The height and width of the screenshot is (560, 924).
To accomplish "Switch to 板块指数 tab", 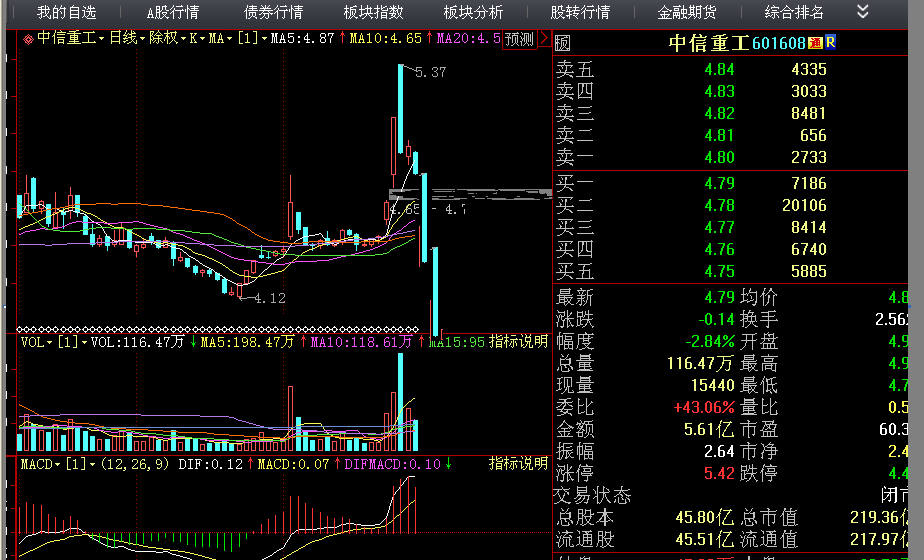I will point(374,12).
